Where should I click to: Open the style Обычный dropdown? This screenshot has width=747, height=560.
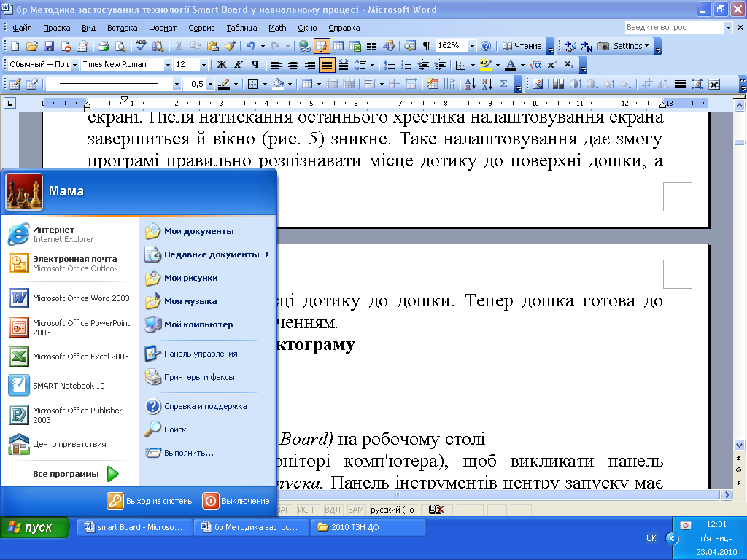(75, 64)
